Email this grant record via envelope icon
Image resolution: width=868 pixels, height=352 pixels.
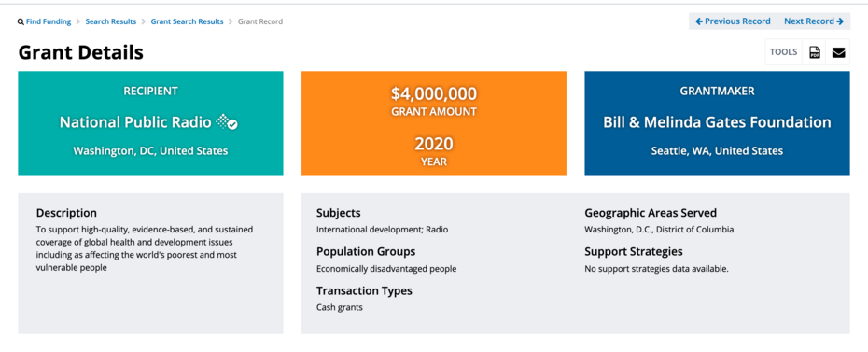[838, 52]
